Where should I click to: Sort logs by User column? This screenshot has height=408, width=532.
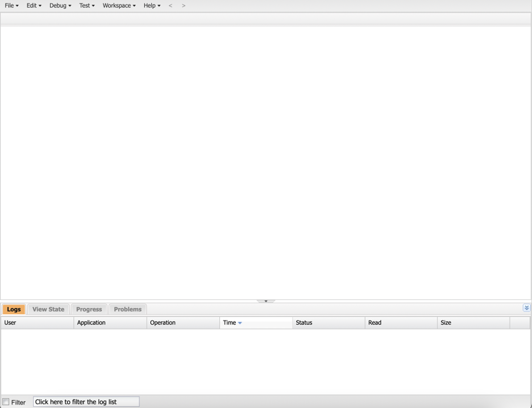point(37,323)
